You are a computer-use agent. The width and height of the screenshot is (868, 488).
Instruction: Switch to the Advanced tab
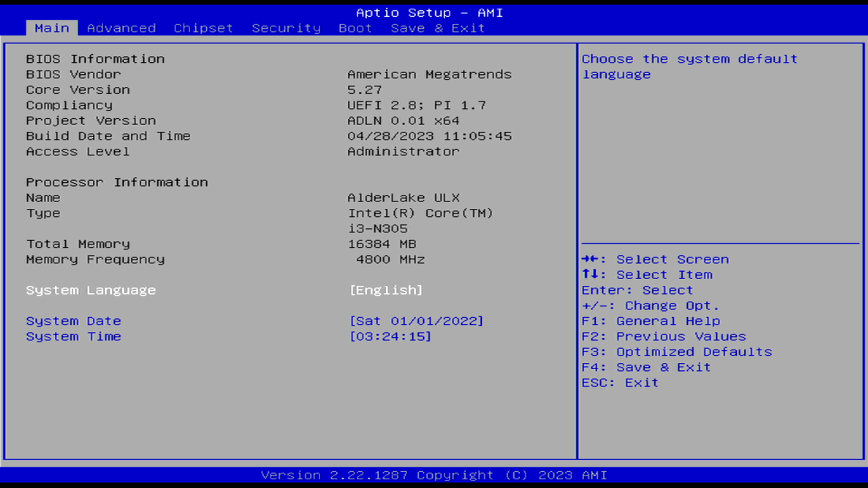121,28
